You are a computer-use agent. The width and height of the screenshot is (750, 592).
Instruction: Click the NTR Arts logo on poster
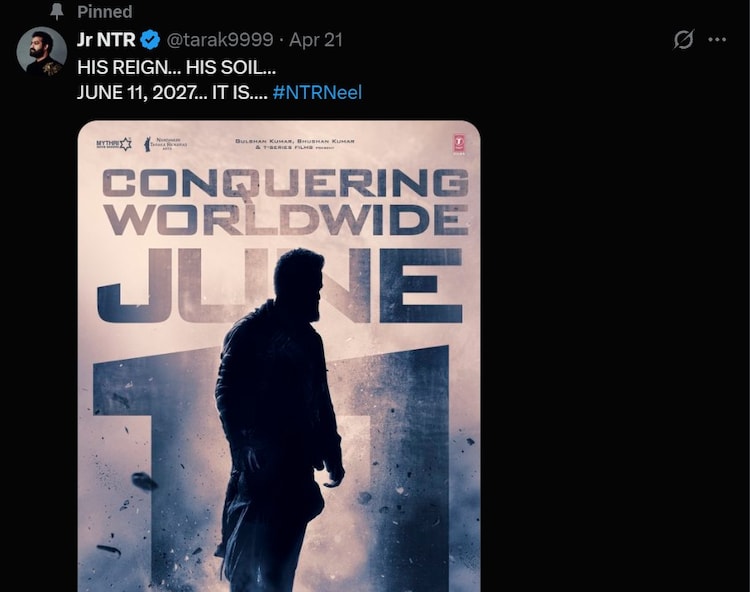click(x=165, y=143)
